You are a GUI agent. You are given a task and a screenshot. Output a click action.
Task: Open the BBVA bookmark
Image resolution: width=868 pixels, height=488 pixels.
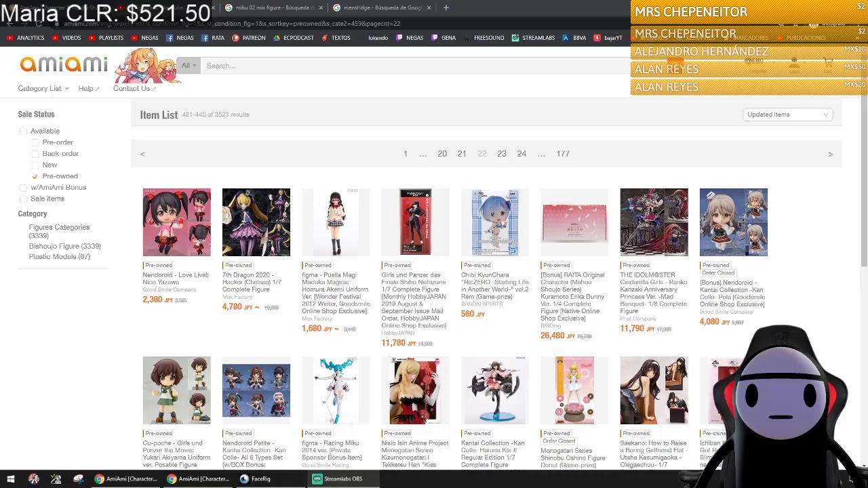[574, 38]
